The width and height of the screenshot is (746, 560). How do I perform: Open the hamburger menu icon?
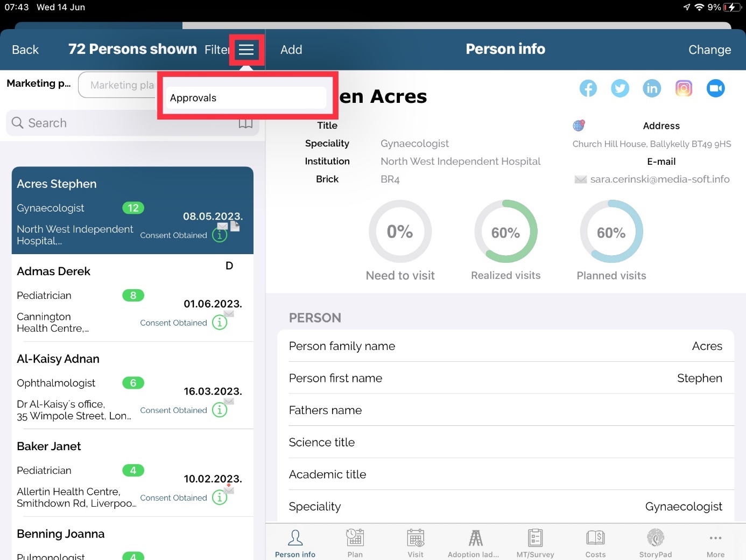tap(246, 50)
